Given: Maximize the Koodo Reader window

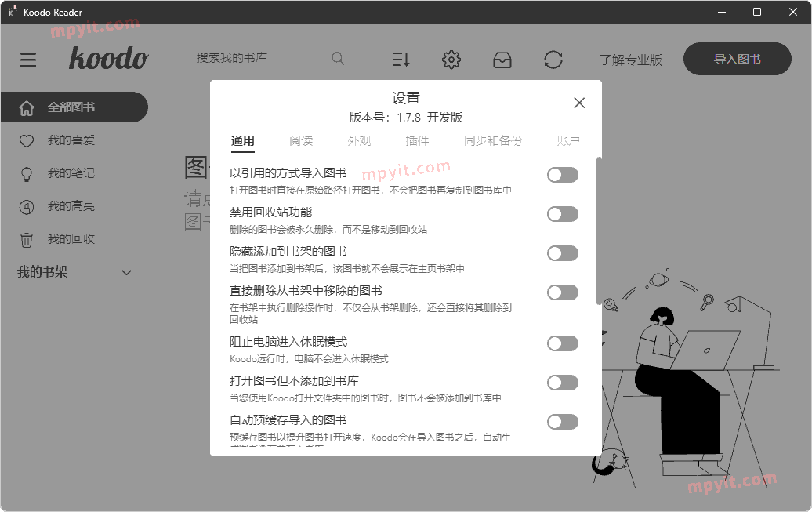Looking at the screenshot, I should pyautogui.click(x=757, y=12).
